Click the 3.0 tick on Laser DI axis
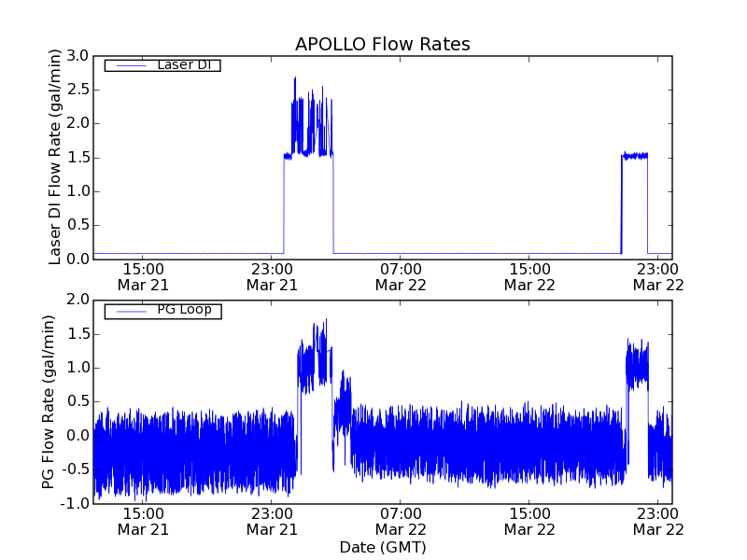747x560 pixels. (x=78, y=56)
